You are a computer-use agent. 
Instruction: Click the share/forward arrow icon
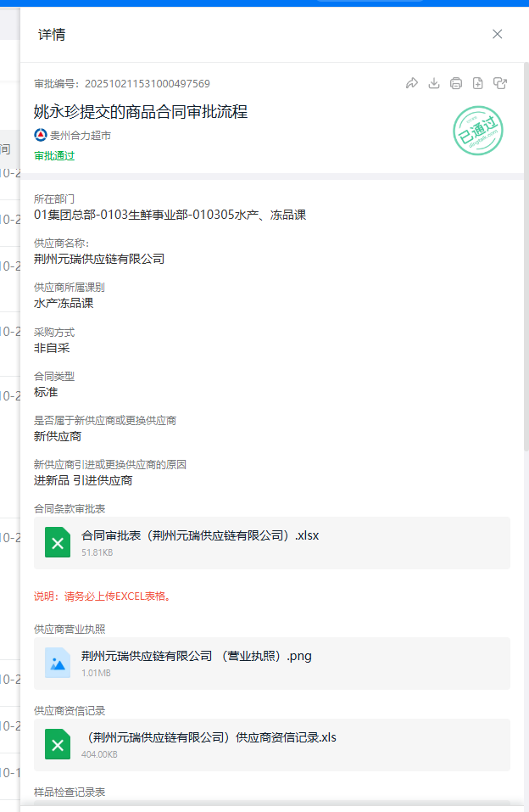pos(412,83)
